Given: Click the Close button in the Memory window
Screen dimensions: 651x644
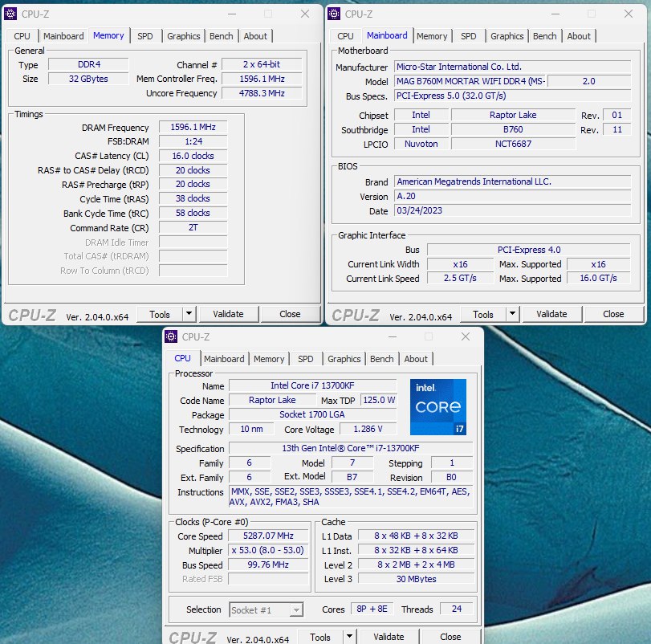Looking at the screenshot, I should [x=290, y=314].
